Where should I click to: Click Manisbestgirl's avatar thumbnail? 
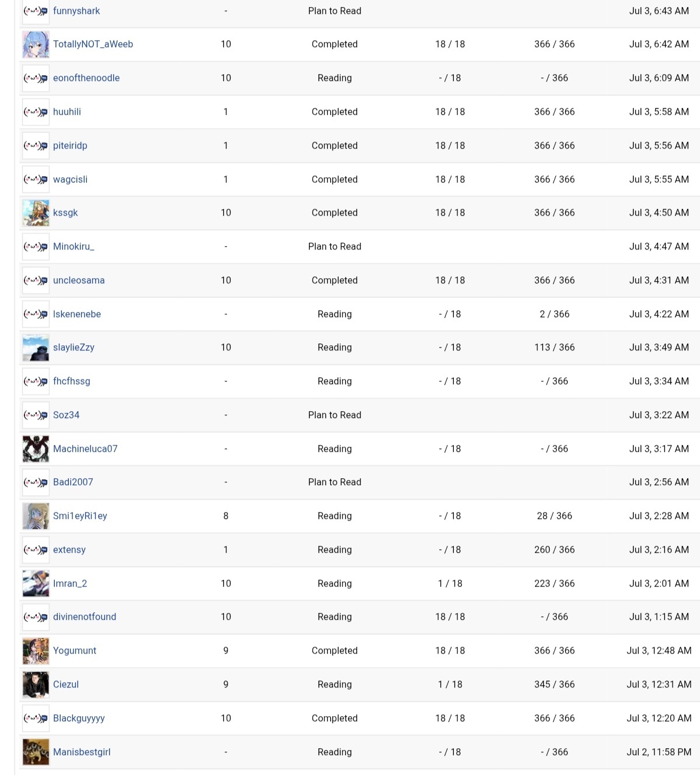[x=36, y=752]
